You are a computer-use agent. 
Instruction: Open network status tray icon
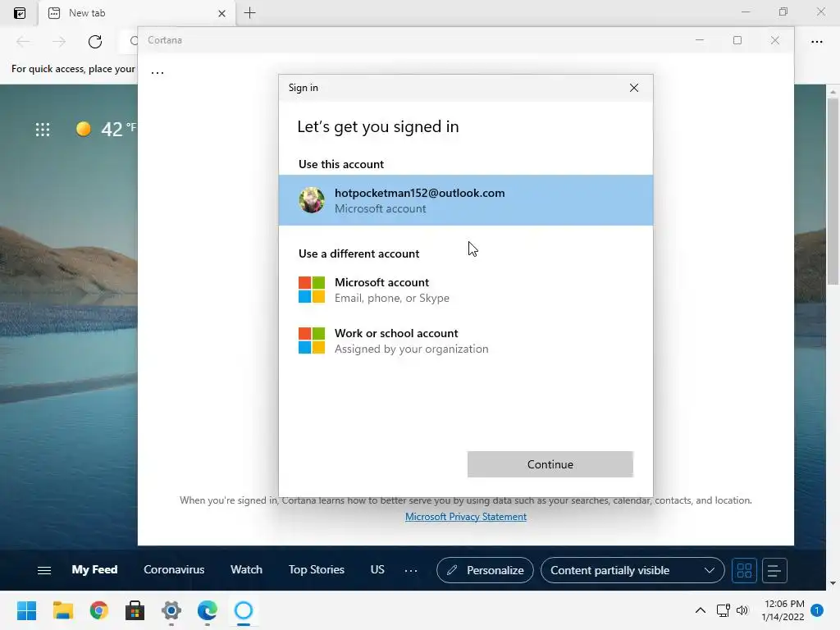click(x=724, y=610)
